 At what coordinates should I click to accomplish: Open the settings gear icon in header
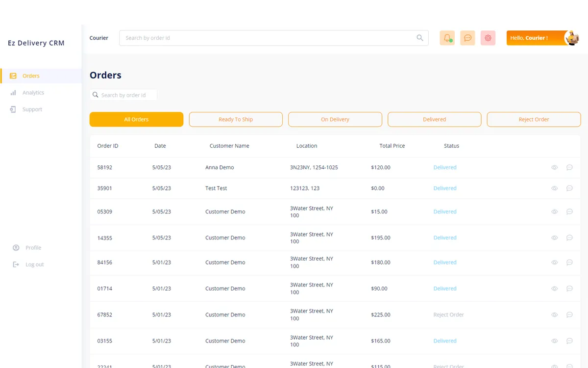pyautogui.click(x=488, y=38)
